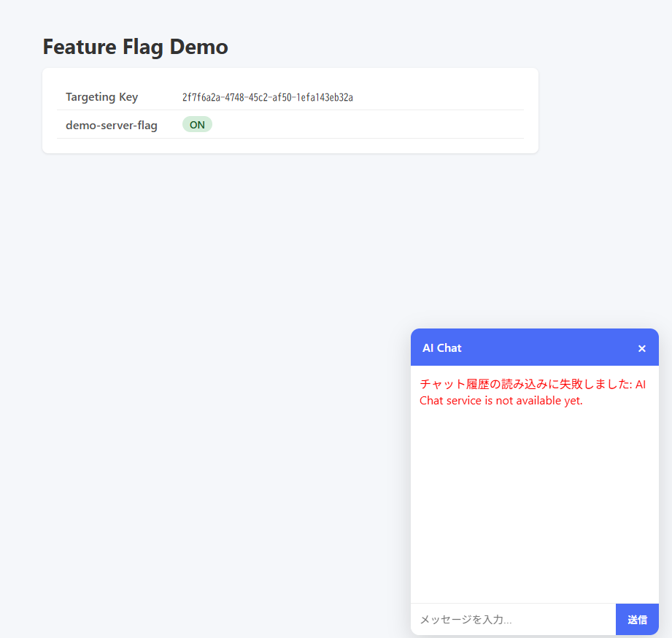Click the "AI Chat" header title
Image resolution: width=672 pixels, height=638 pixels.
click(x=441, y=348)
